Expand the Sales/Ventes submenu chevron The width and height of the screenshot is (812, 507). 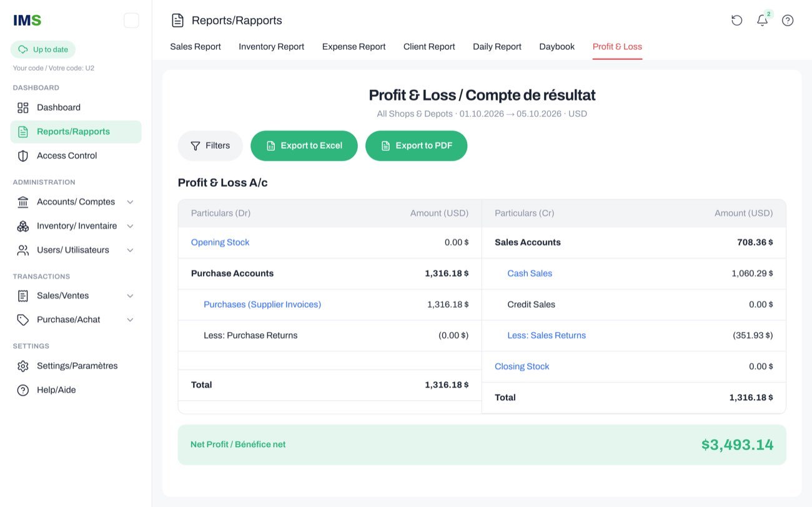[x=130, y=296]
